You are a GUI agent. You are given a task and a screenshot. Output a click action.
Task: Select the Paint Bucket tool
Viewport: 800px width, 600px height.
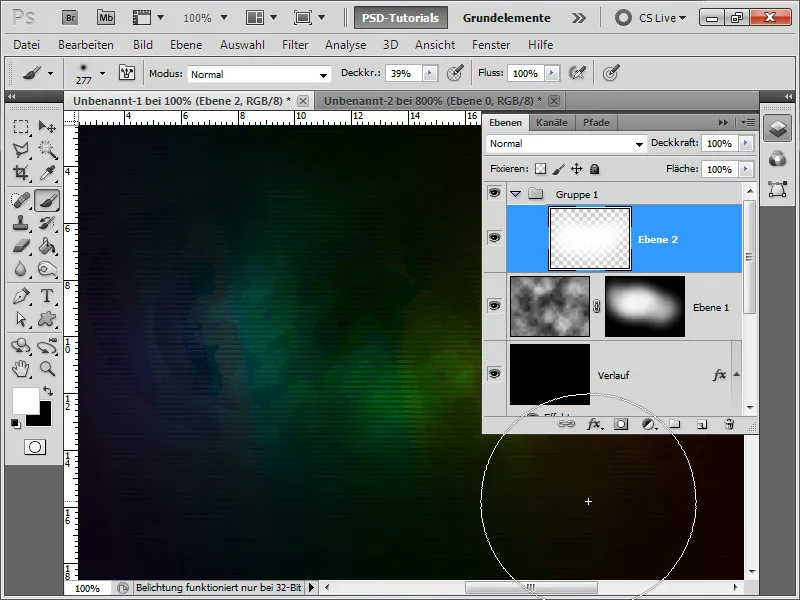pos(47,246)
